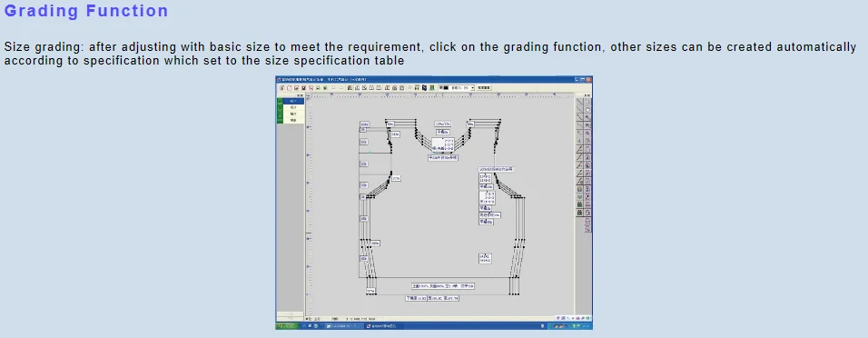Select the hand tool in right palette
The height and width of the screenshot is (338, 868).
pos(587,109)
